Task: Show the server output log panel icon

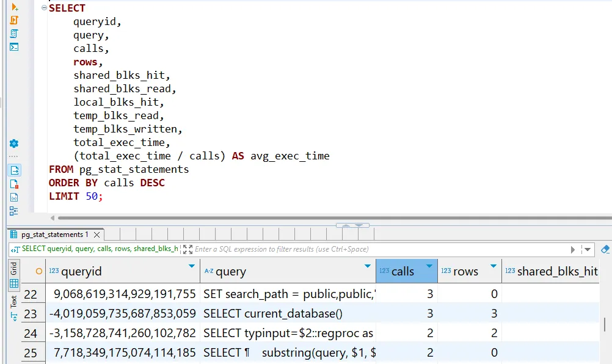Action: pos(14,184)
